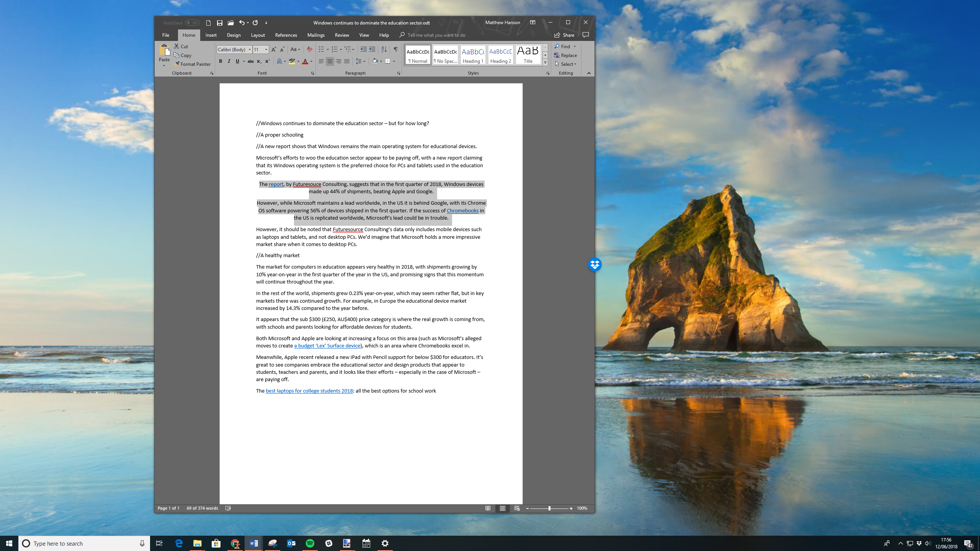Toggle Web Layout view mode
Screen dimensions: 980x551
[518, 508]
